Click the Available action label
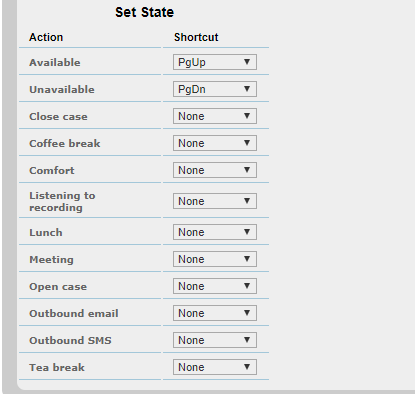This screenshot has width=415, height=394. 55,62
